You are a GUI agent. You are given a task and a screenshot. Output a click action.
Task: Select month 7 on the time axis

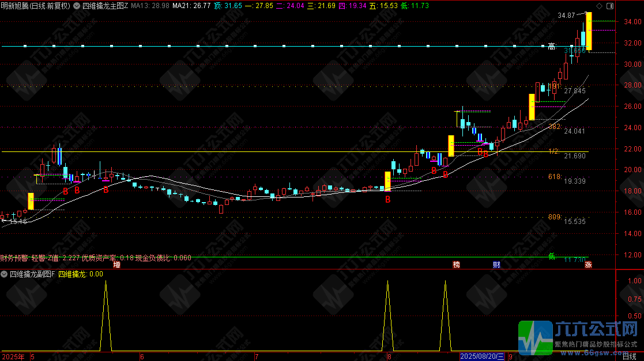[x=257, y=357]
